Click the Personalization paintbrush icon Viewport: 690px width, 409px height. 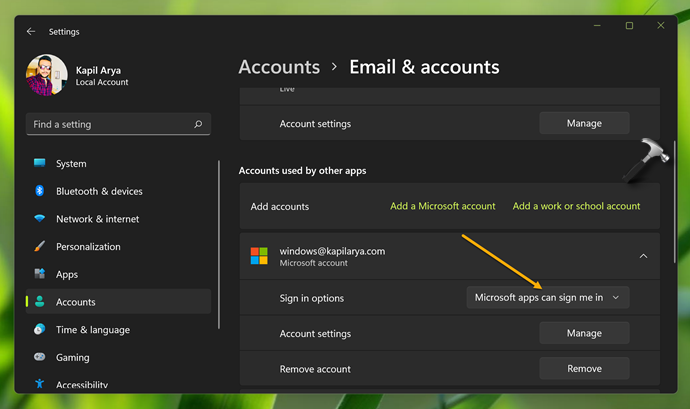point(40,247)
